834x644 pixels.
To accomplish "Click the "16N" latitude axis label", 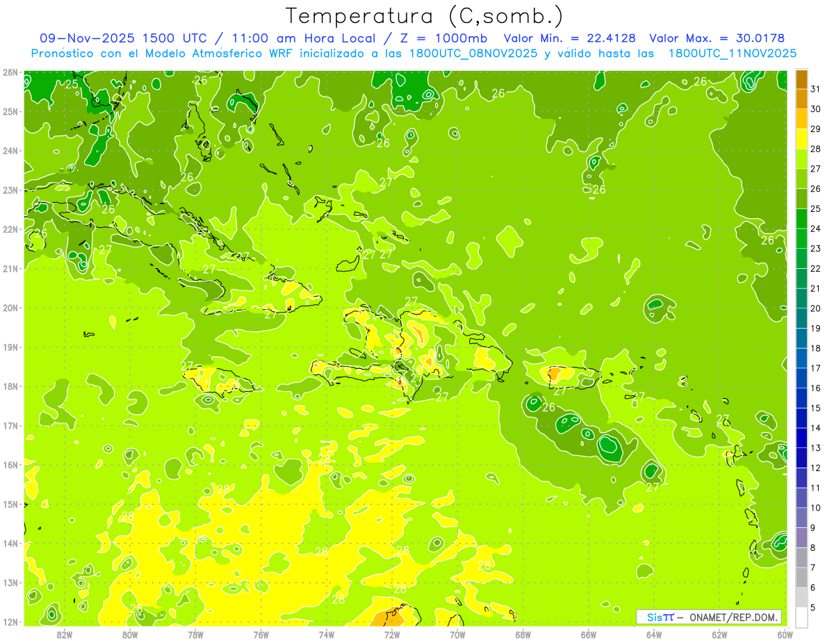I will [x=10, y=465].
